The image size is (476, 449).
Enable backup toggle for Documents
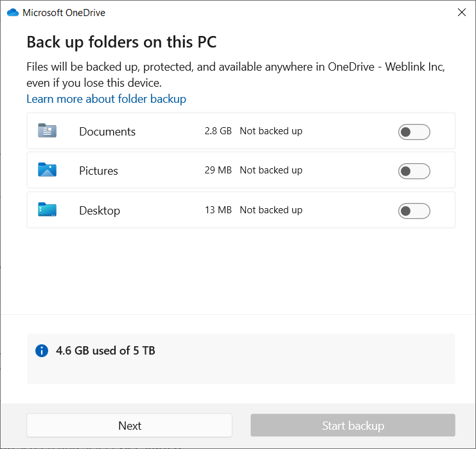[x=414, y=132]
